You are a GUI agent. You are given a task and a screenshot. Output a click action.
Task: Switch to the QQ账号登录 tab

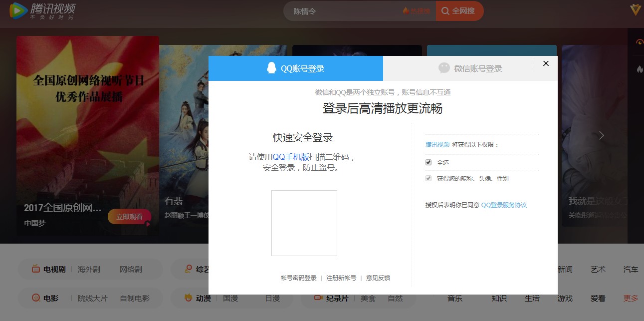click(296, 68)
